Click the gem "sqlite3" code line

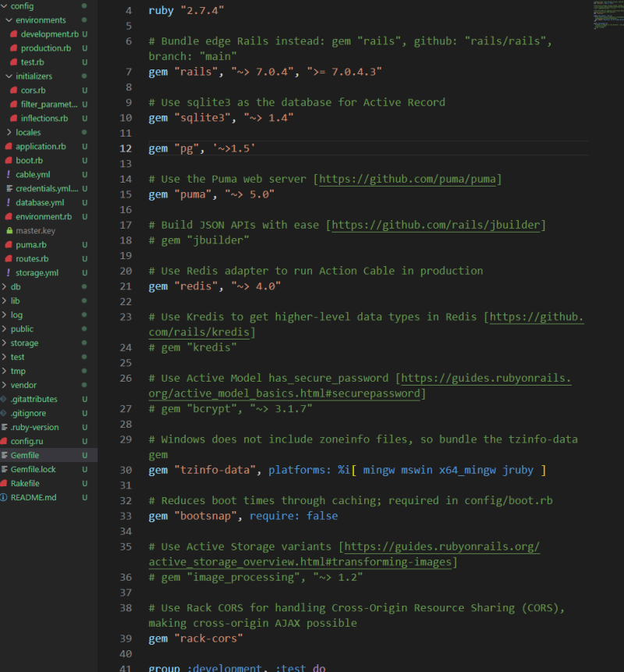pyautogui.click(x=221, y=118)
